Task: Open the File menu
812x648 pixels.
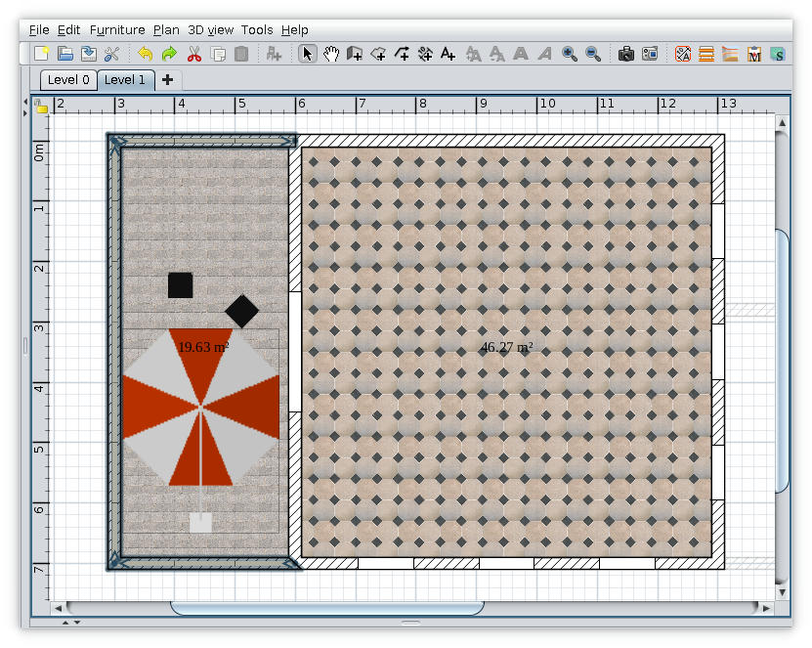Action: point(39,30)
